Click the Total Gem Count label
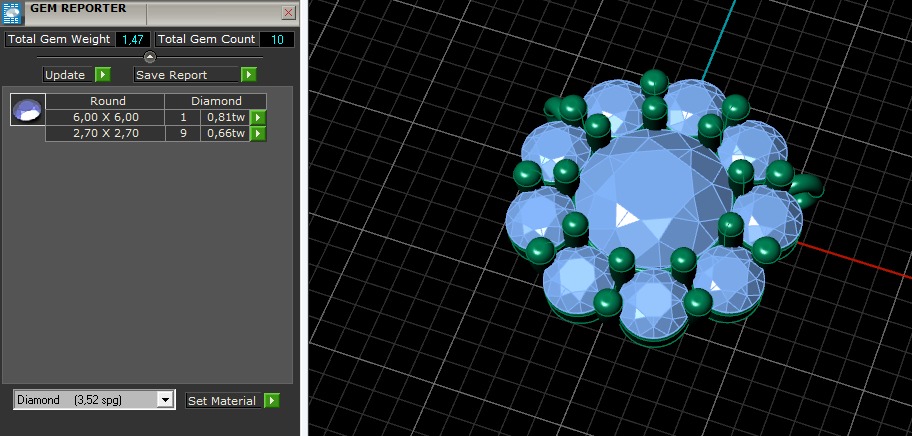The height and width of the screenshot is (436, 912). (206, 40)
